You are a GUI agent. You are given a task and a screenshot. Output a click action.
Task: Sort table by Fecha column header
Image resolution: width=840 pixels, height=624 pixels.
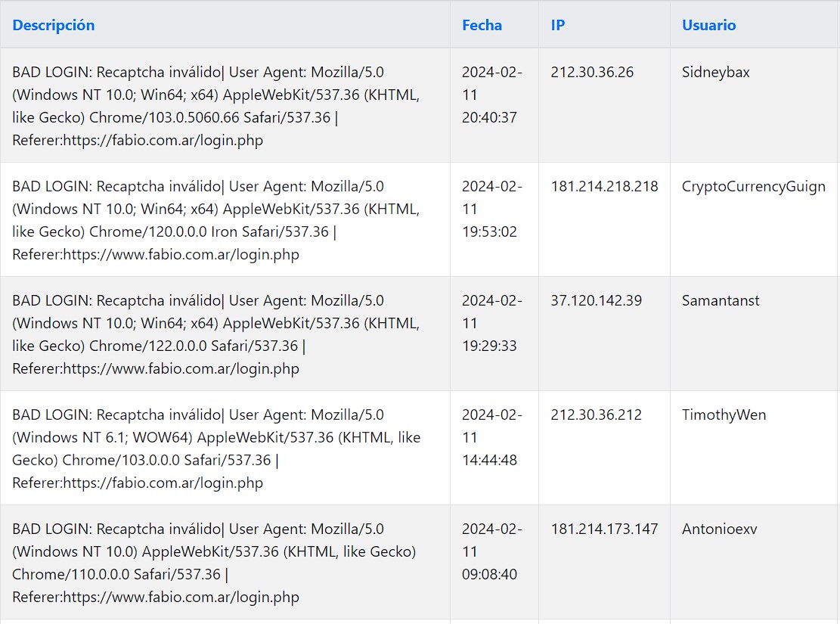coord(482,25)
